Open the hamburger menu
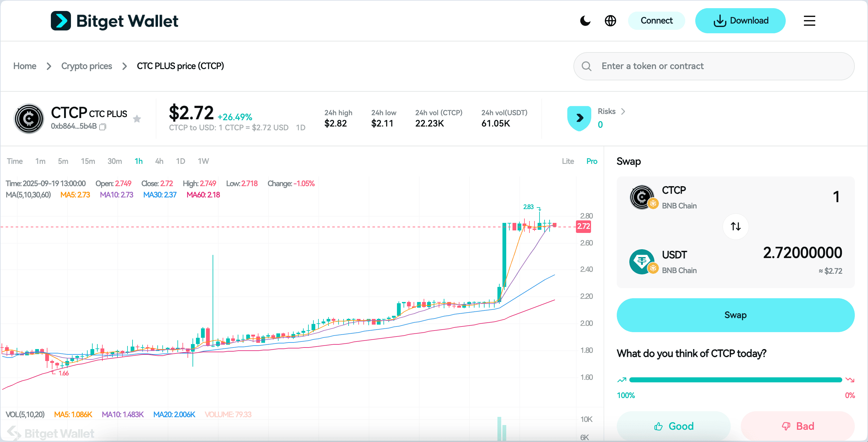 pyautogui.click(x=809, y=21)
